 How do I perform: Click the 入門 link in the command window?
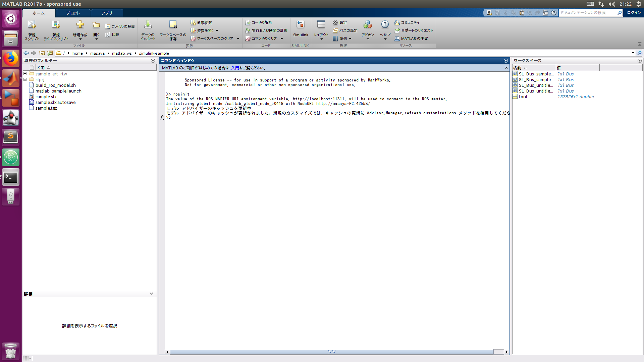pyautogui.click(x=235, y=68)
